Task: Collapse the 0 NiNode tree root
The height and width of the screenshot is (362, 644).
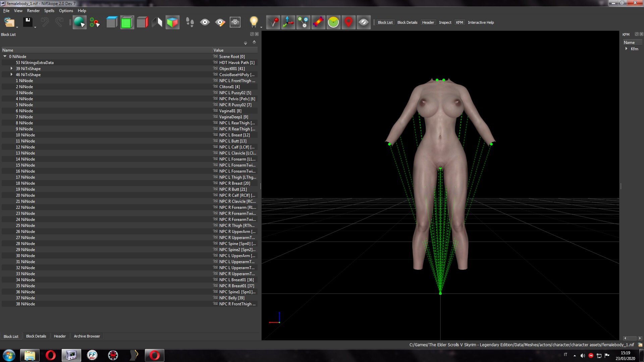Action: click(5, 56)
